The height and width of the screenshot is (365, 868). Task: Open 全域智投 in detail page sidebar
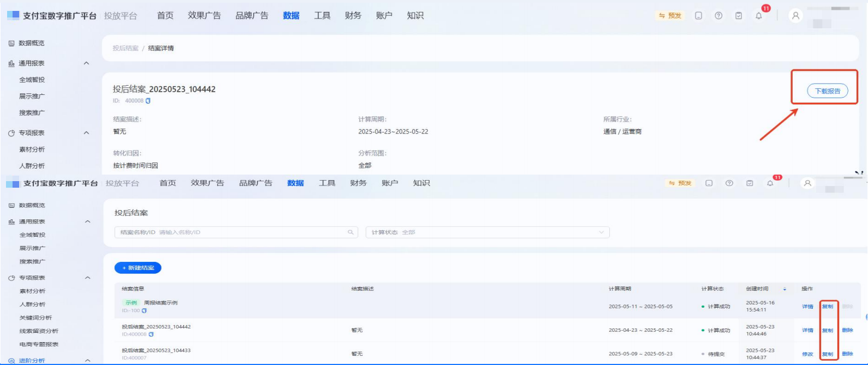[x=32, y=80]
